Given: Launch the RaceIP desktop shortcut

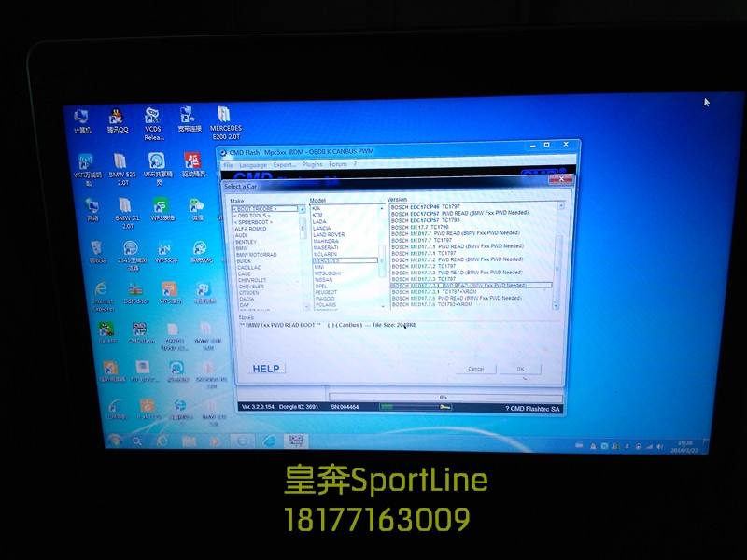Looking at the screenshot, I should 106,332.
